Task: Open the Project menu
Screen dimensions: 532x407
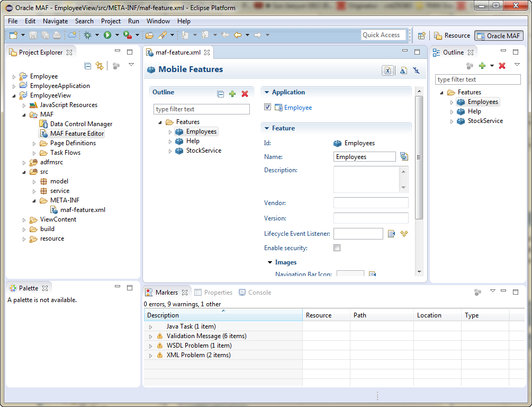Action: coord(111,21)
